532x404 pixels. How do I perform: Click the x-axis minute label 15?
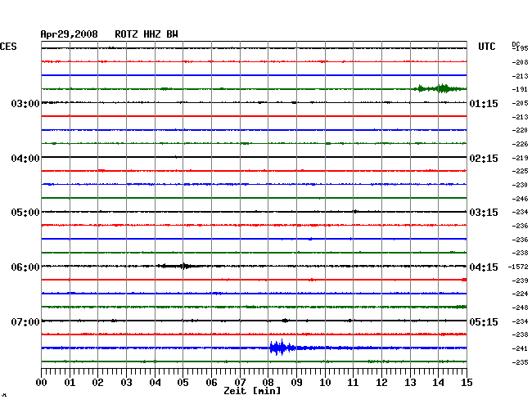467,383
